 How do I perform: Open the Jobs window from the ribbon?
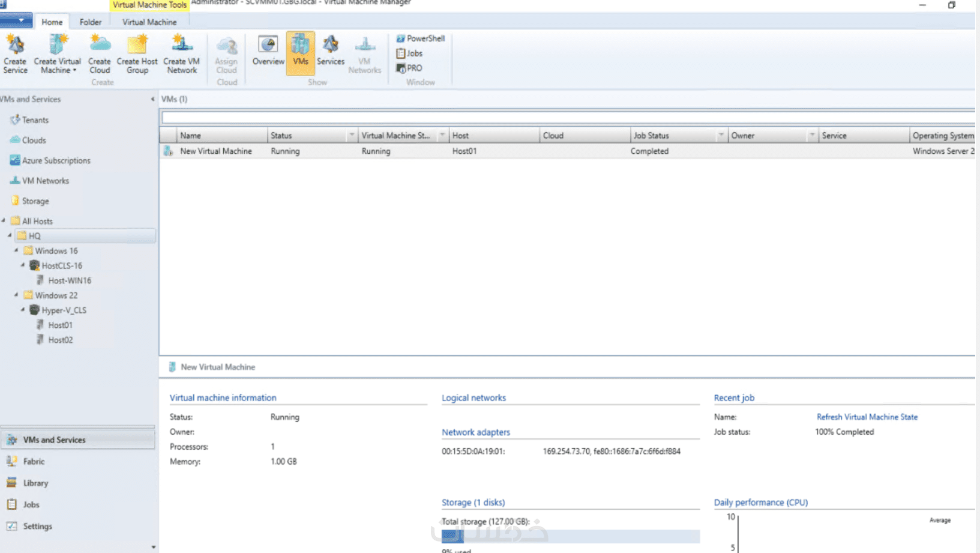pos(409,53)
